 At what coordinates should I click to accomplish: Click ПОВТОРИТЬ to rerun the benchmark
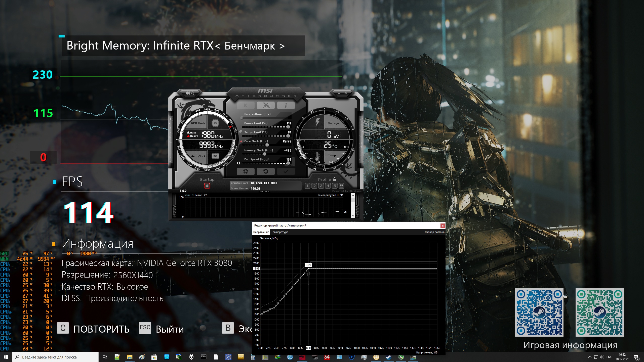click(x=101, y=329)
